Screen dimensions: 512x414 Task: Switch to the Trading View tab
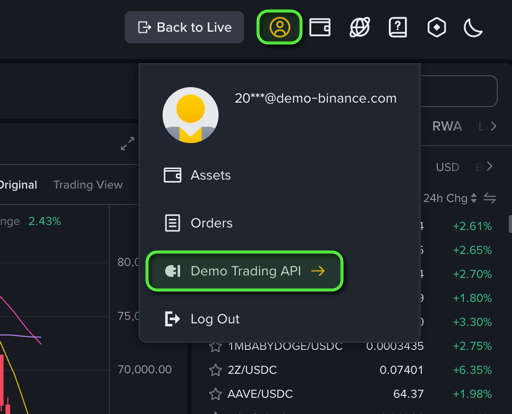click(88, 185)
